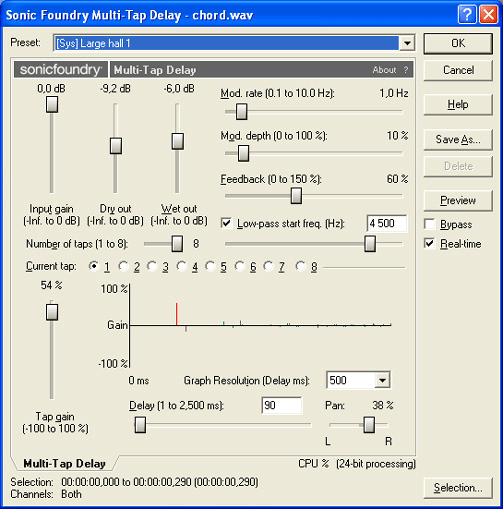Click the Channels: Both status text
Viewport: 503px width, 509px height.
coord(46,494)
